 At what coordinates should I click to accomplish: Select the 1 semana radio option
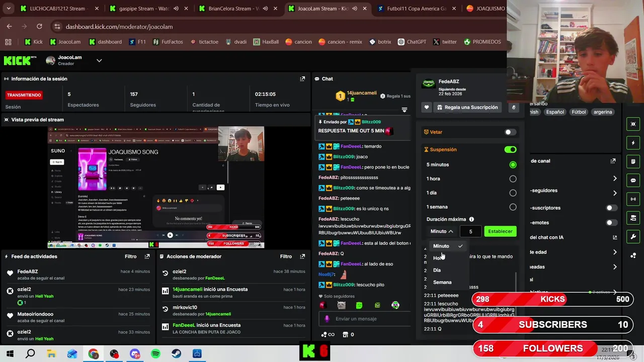[x=513, y=207]
